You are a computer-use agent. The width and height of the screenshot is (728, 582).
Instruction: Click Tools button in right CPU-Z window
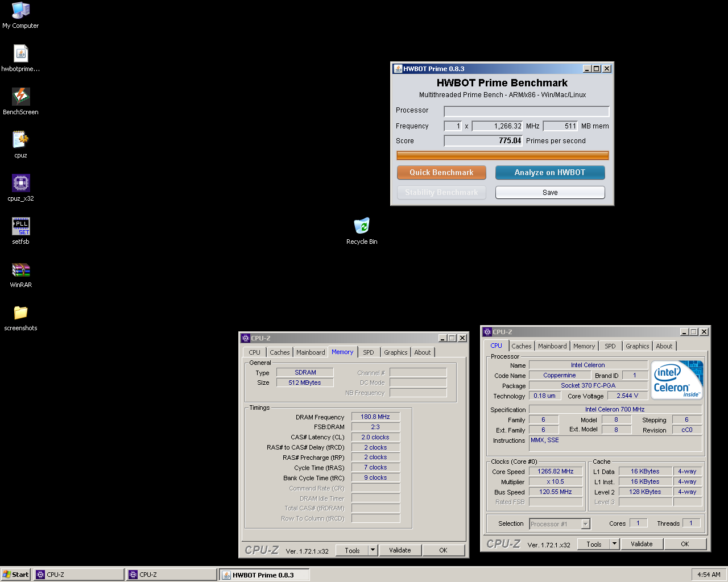594,544
